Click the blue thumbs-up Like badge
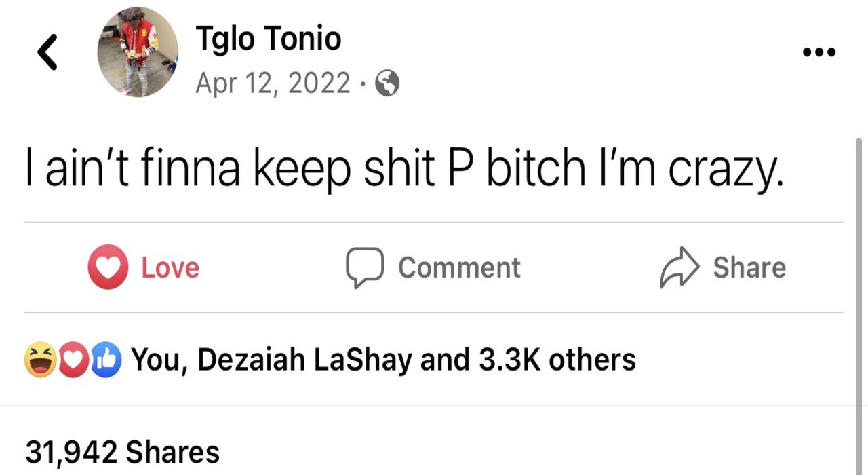The image size is (868, 475). point(105,360)
